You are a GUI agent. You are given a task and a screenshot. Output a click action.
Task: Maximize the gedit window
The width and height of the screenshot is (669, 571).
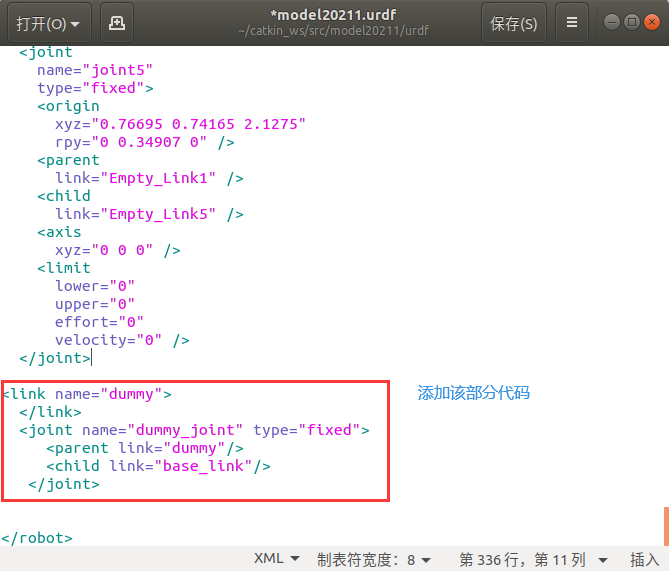pos(632,22)
